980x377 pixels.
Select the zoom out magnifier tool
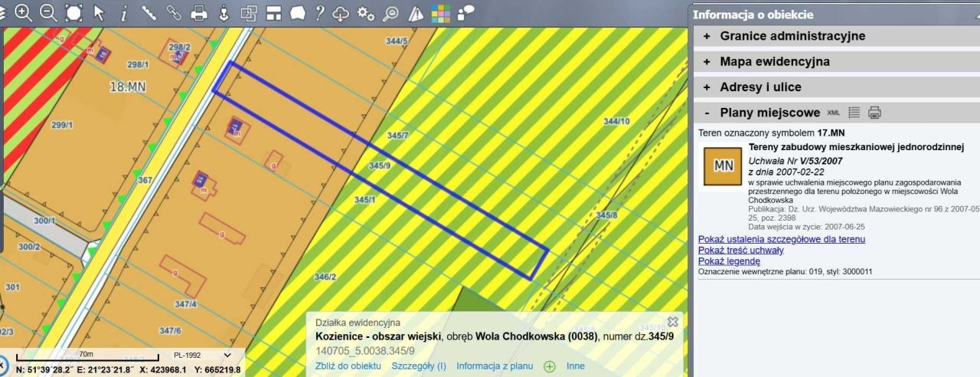[48, 12]
